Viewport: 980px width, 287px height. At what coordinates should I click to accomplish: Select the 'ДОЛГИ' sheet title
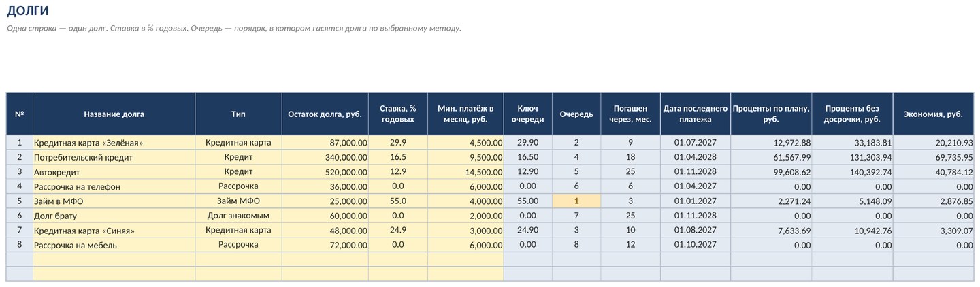pos(28,11)
